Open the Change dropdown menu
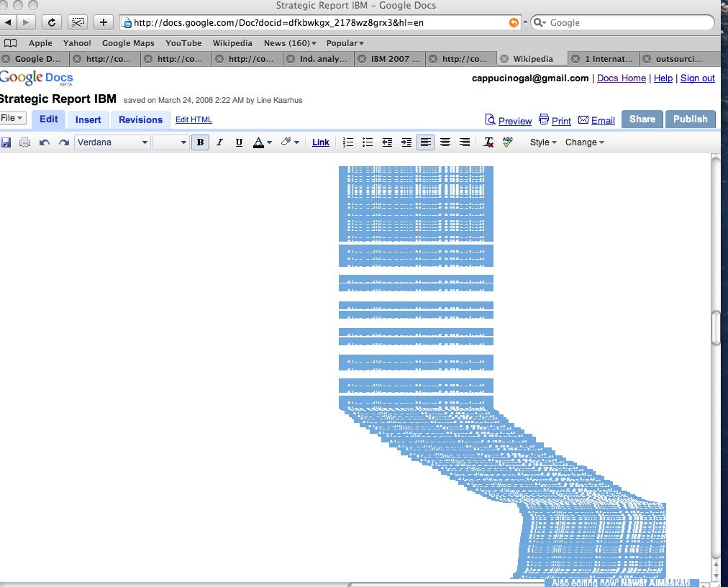 [x=585, y=142]
